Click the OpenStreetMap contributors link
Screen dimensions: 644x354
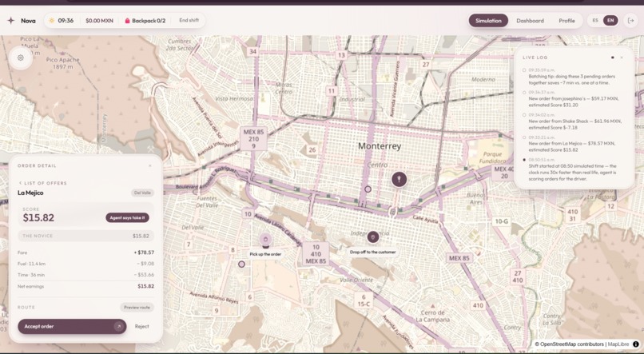(x=569, y=344)
